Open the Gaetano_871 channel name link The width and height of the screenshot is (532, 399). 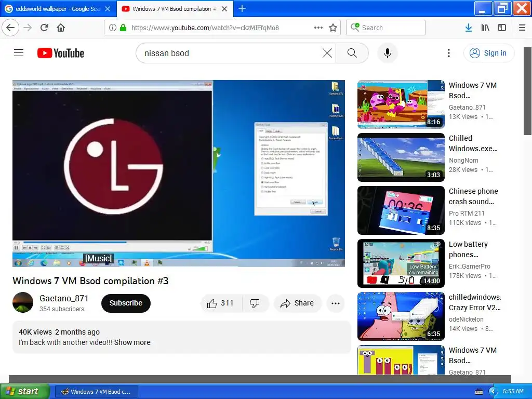pos(64,298)
